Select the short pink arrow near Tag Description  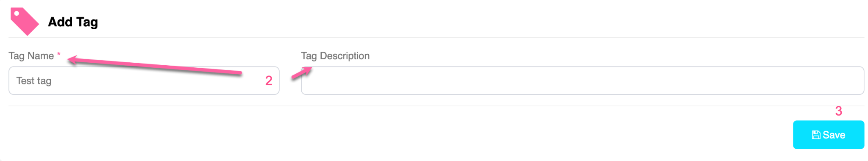302,73
